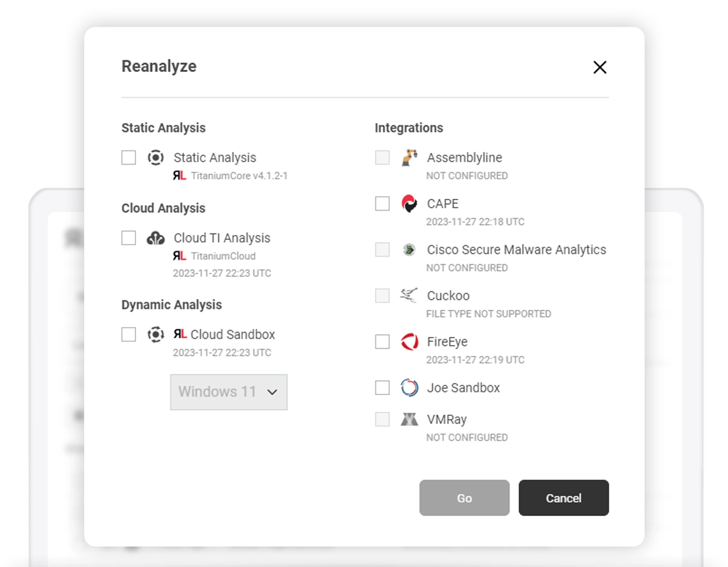Click the Dynamic Analysis section heading

tap(172, 305)
